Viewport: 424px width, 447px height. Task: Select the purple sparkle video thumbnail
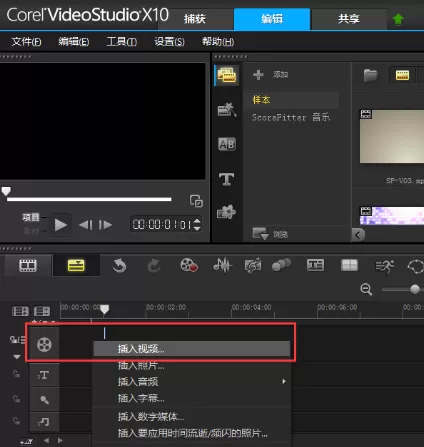click(392, 215)
